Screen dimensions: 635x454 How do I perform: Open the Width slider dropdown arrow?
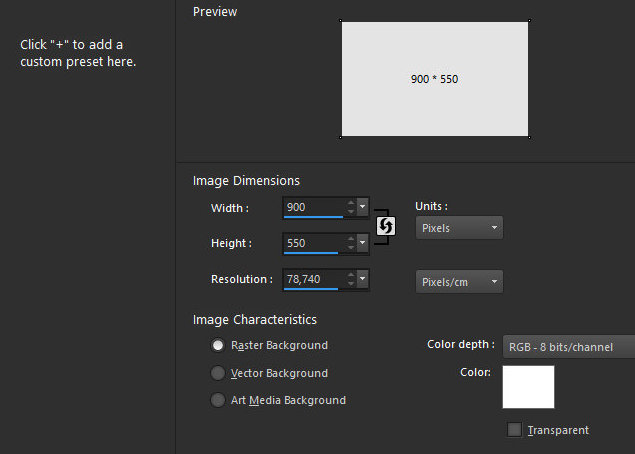click(x=363, y=207)
